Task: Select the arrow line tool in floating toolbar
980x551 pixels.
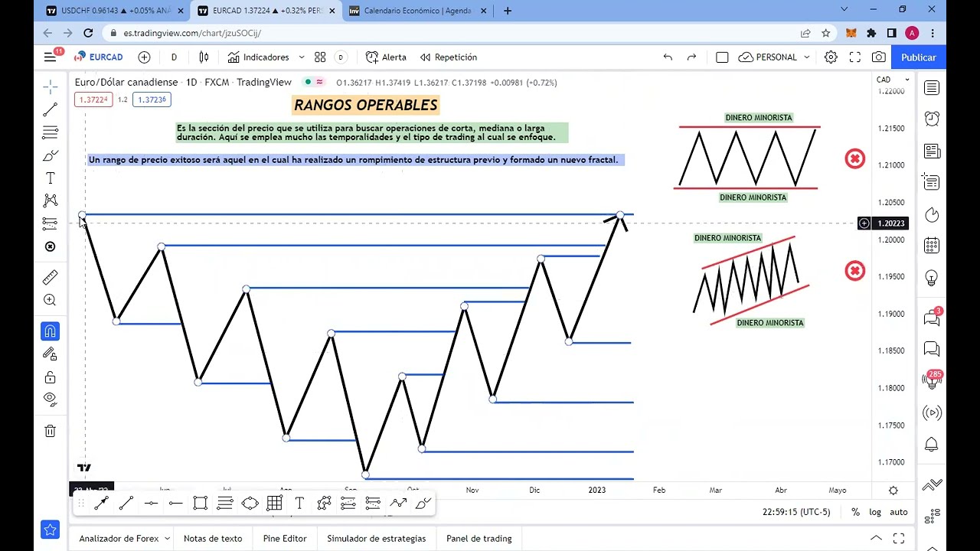Action: (101, 503)
